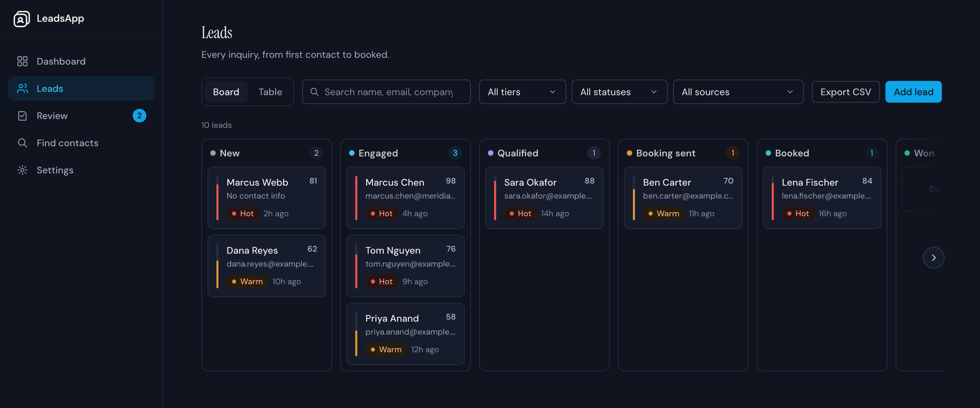Click the Leads people icon in sidebar

[x=22, y=89]
